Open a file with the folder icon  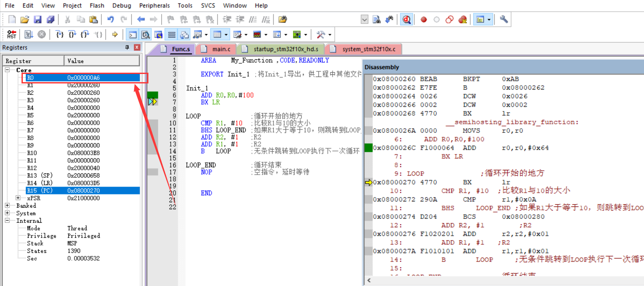25,19
